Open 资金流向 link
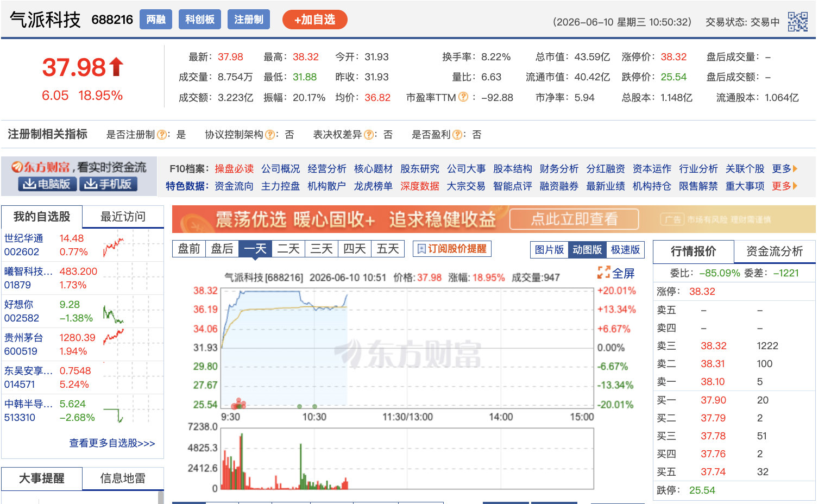Screen dimensions: 831x504 234,186
